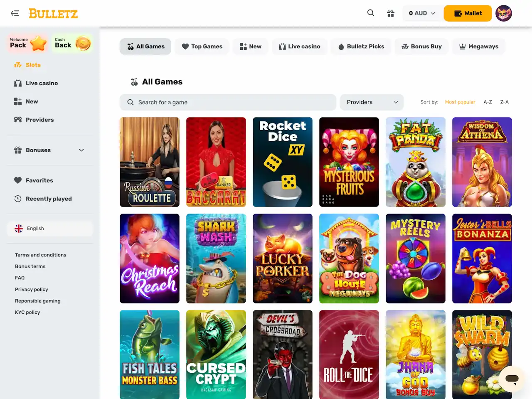
Task: Sort games A-Z
Action: pos(488,102)
